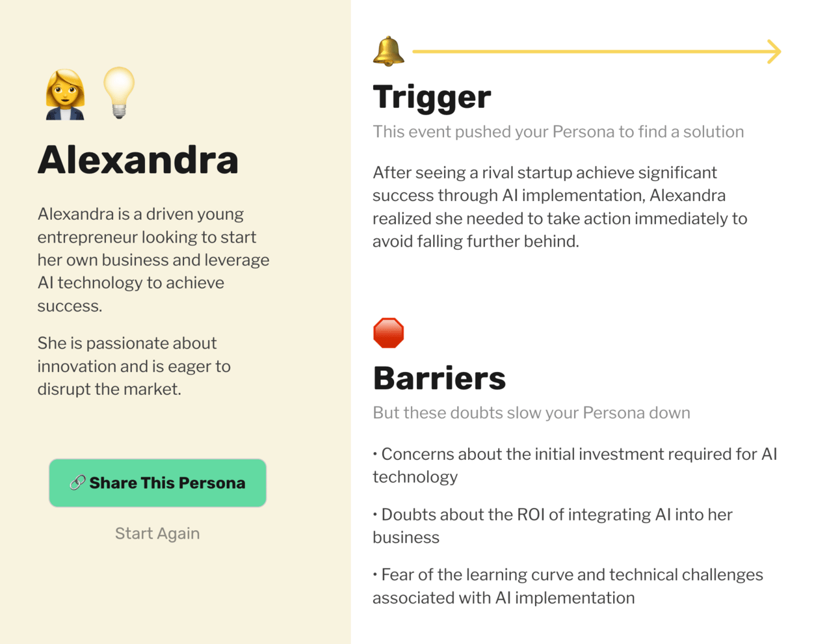Click the rival startup trigger paragraph

(559, 207)
